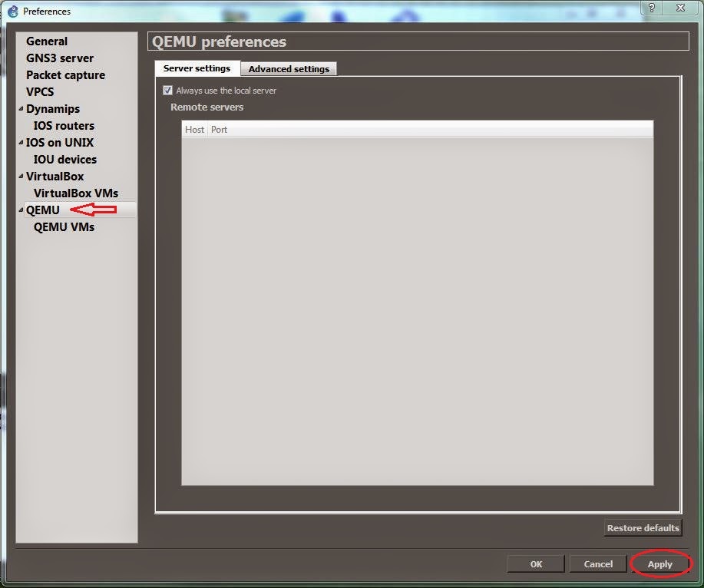Open IOS routers settings
Screen dimensions: 704x588
[x=64, y=126]
